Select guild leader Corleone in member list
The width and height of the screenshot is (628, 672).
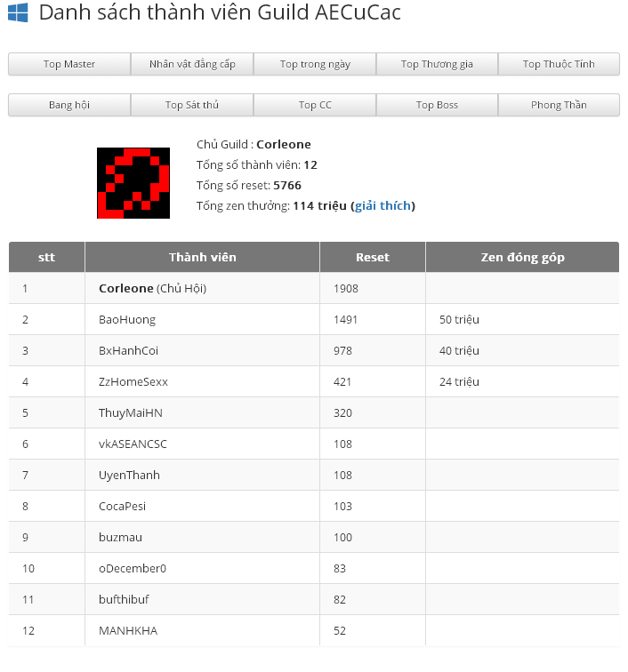pos(126,289)
